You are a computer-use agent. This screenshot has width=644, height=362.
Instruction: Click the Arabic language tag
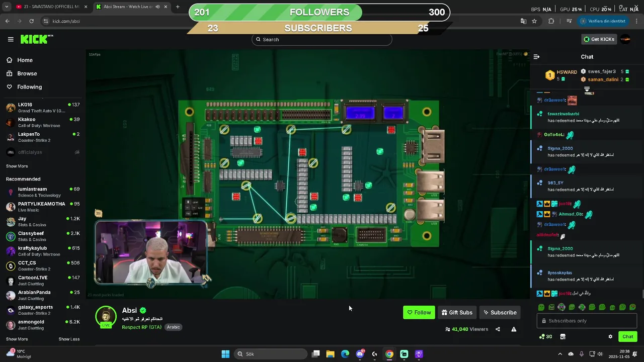(x=173, y=327)
